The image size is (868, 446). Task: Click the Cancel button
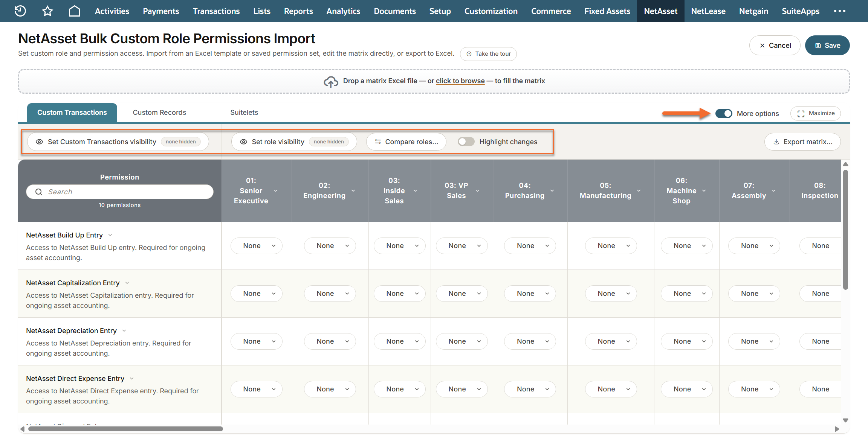(x=775, y=45)
